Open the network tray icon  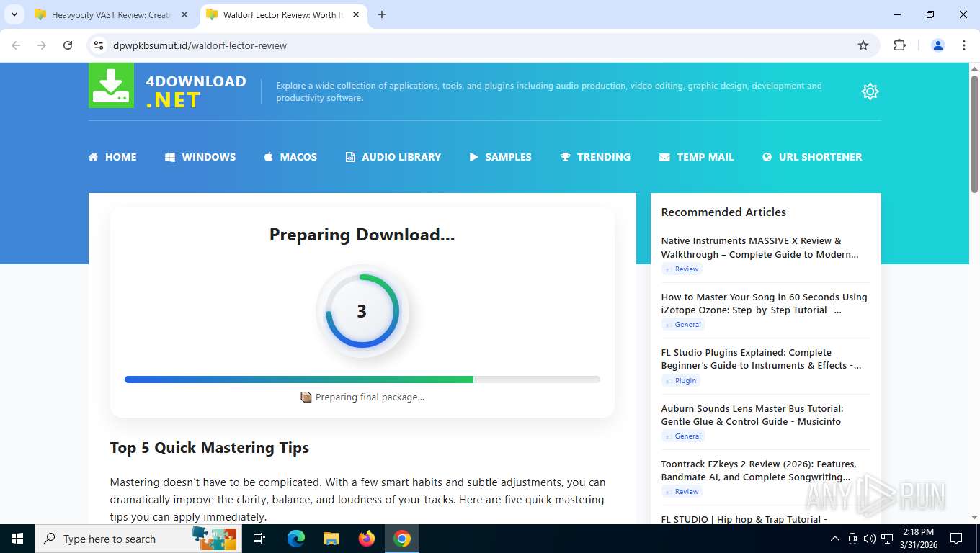click(887, 539)
